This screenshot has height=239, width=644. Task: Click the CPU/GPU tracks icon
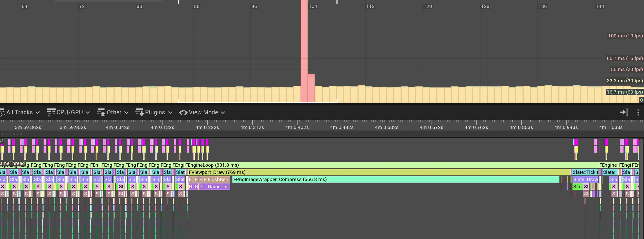click(x=51, y=112)
